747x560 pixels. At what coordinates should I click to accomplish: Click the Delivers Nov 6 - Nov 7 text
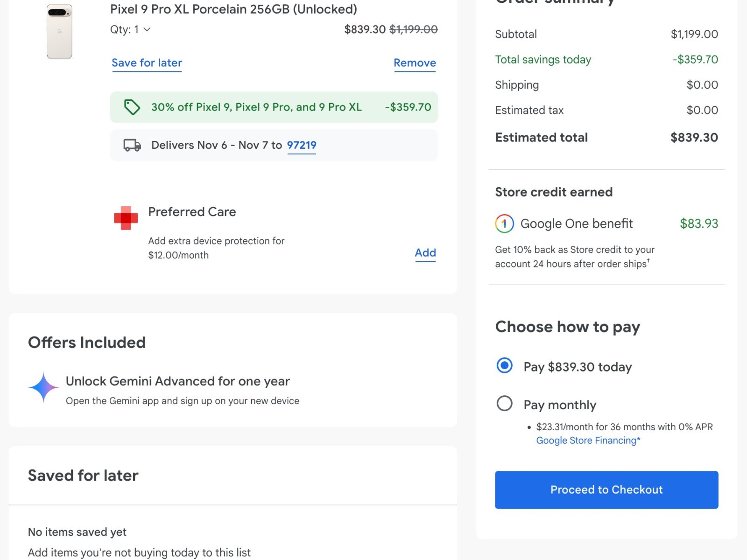[217, 145]
